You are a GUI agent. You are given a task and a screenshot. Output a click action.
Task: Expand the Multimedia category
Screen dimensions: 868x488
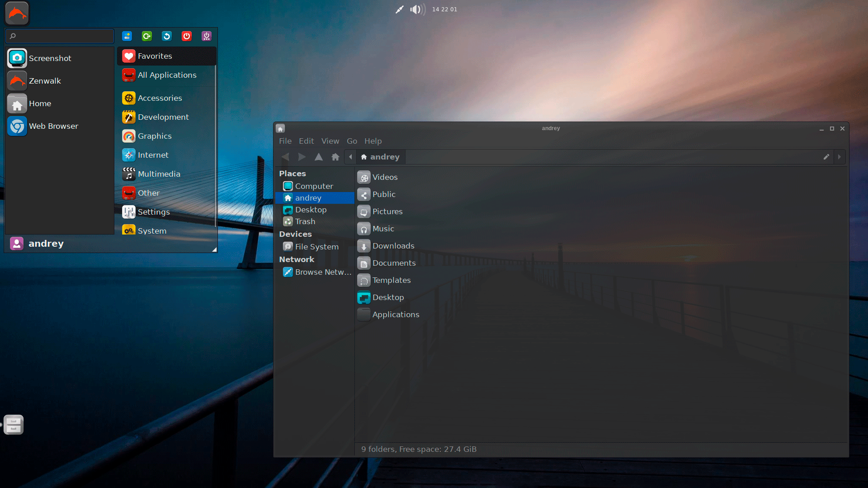click(x=159, y=174)
